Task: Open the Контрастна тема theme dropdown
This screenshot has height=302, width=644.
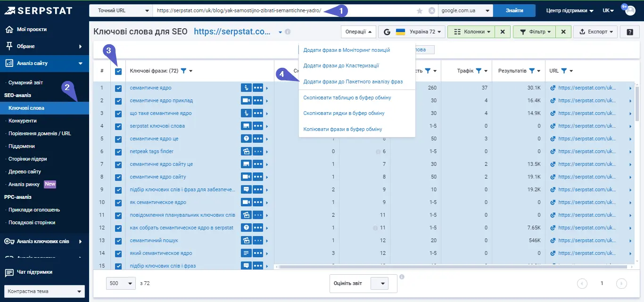Action: (x=44, y=291)
